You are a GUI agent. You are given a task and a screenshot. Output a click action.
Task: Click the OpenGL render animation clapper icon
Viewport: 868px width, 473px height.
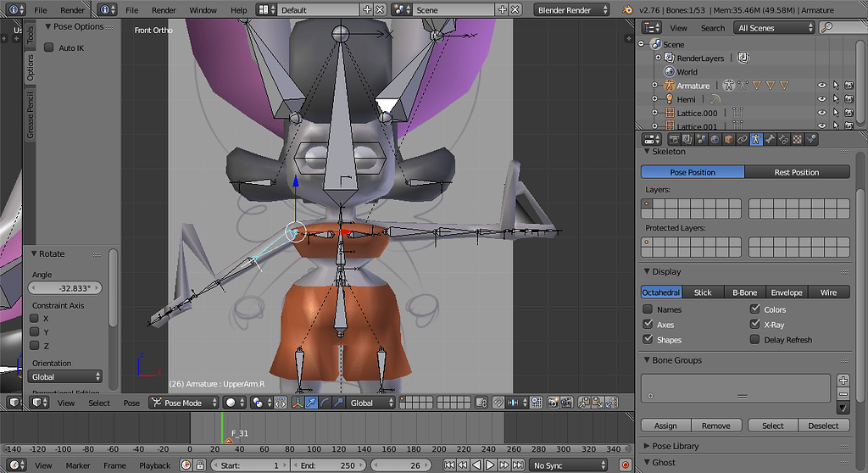[565, 403]
